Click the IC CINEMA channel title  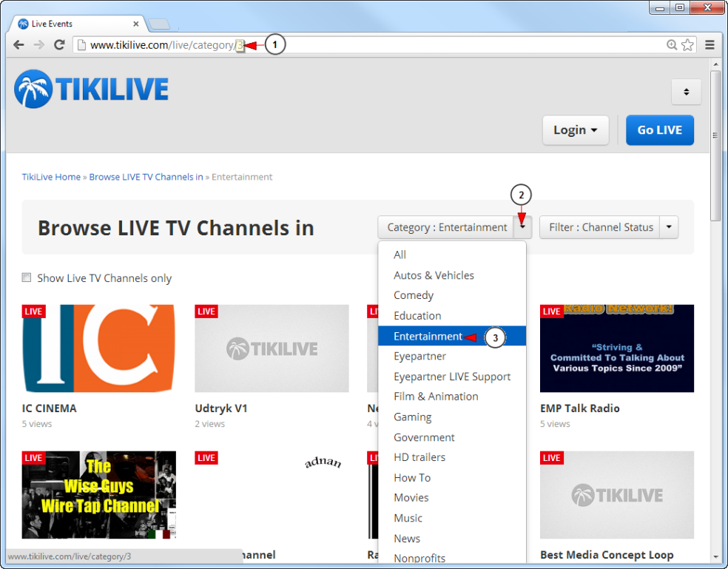coord(50,408)
